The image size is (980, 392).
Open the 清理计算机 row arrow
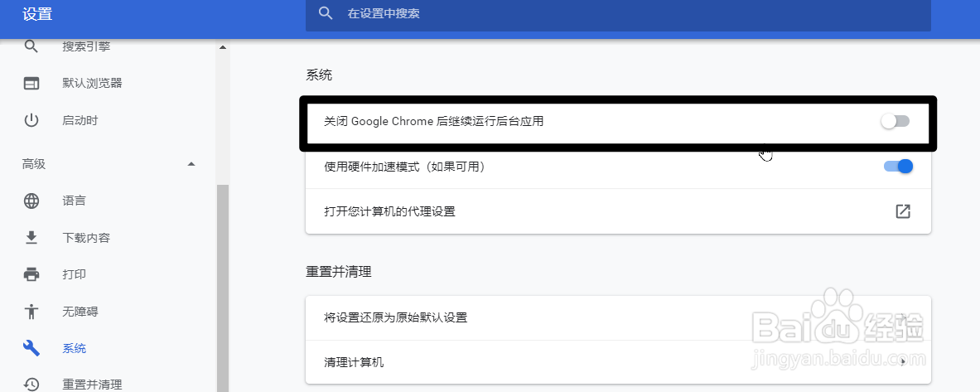904,362
